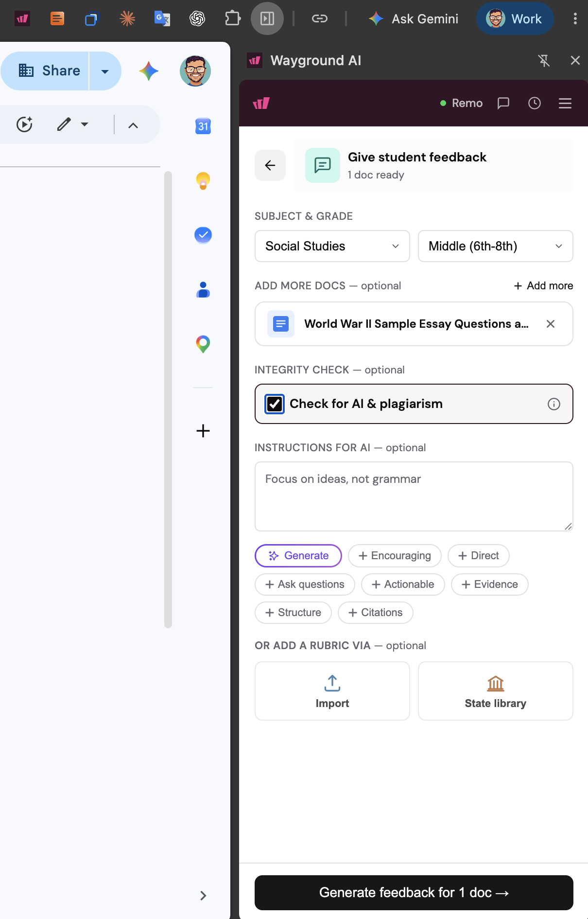Open the Claude starburst extension icon
This screenshot has width=588, height=919.
tap(127, 19)
